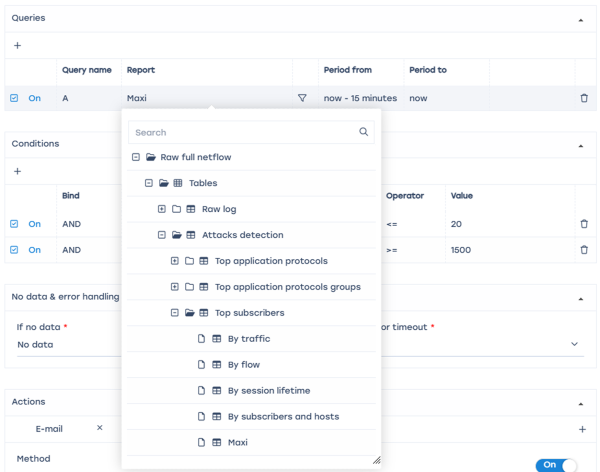Collapse the Raw full netflow tree node

point(135,157)
